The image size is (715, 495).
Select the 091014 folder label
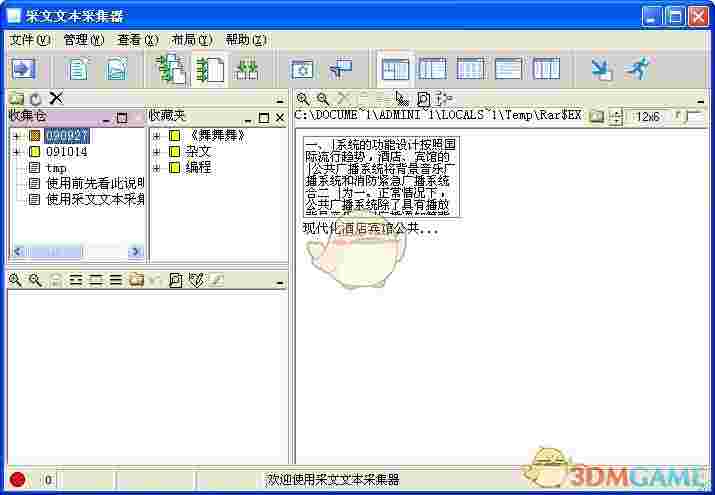(x=67, y=152)
